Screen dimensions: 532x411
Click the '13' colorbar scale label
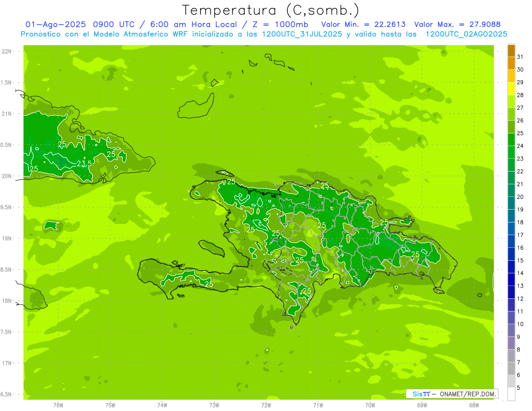click(x=520, y=286)
